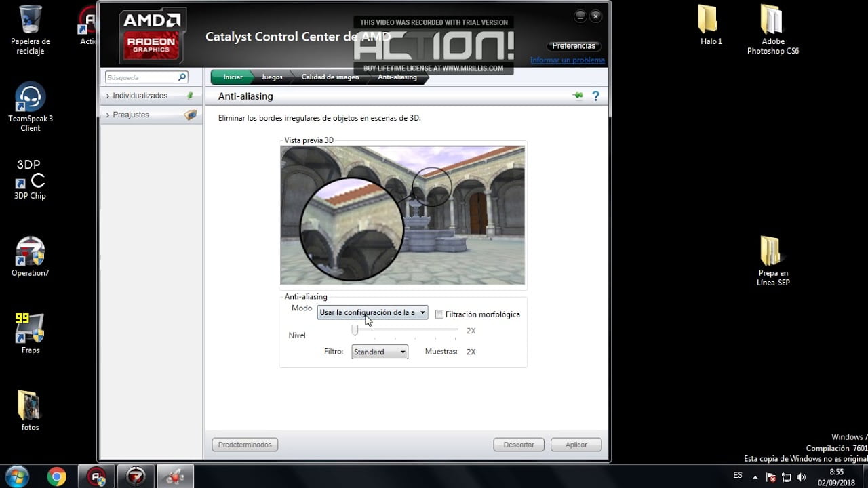Pin the Anti-aliasing page with green pin icon
868x488 pixels.
(x=578, y=96)
